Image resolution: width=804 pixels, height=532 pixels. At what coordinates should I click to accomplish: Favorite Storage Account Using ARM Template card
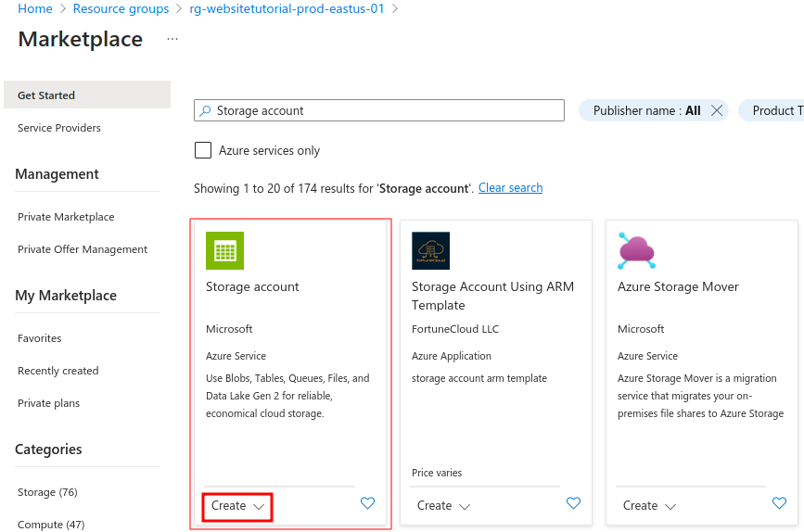point(573,503)
